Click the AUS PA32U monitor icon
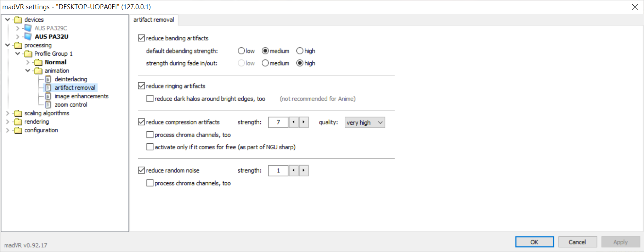Image resolution: width=644 pixels, height=252 pixels. click(x=28, y=36)
